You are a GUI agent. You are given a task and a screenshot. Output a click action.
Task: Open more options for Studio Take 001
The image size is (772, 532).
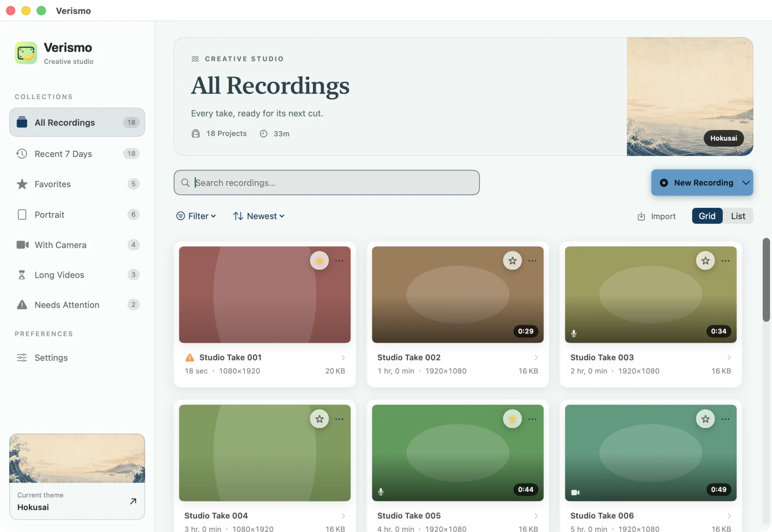339,261
